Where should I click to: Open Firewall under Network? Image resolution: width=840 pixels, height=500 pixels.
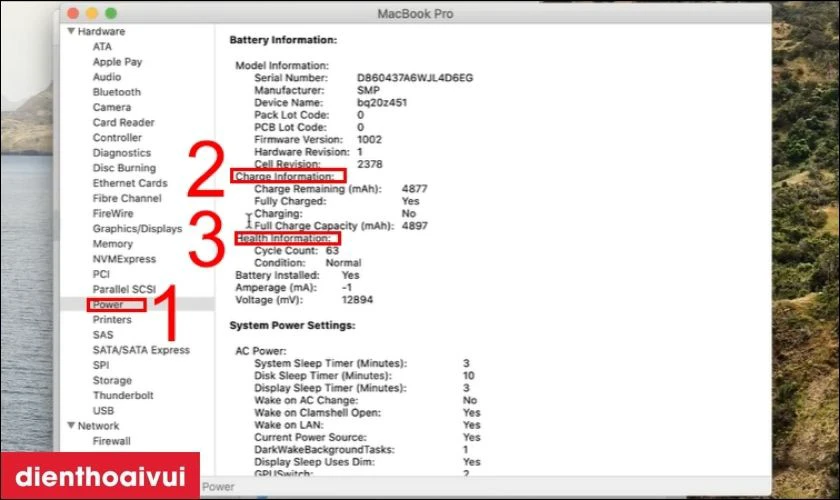tap(111, 441)
